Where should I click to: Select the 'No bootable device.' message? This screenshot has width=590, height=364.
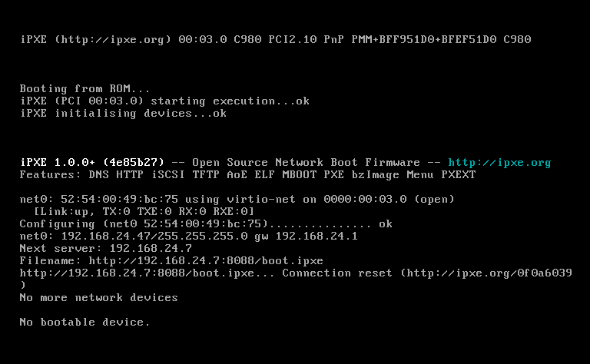click(x=85, y=322)
